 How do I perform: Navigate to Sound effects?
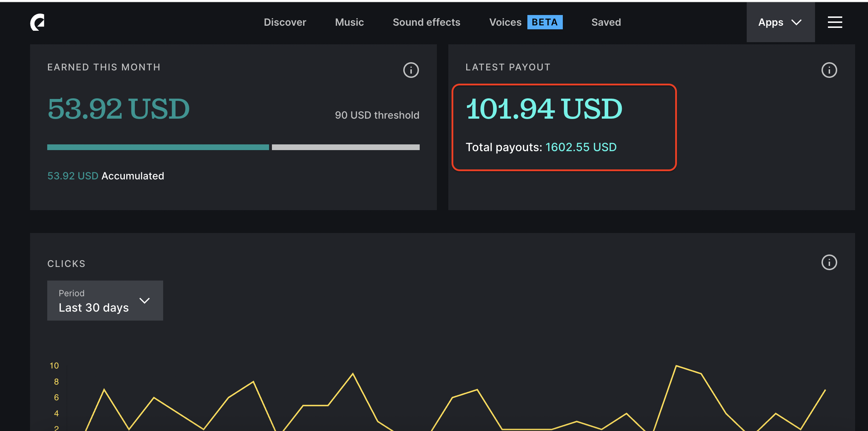point(426,22)
